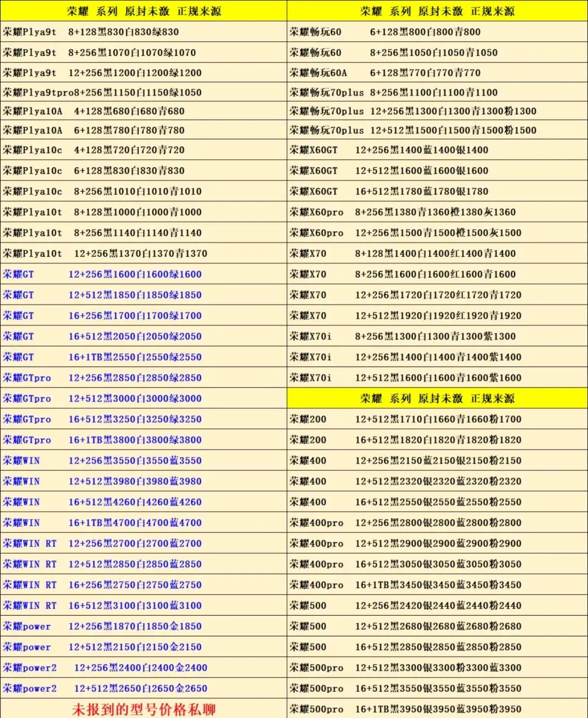Select row '荣耀GT 12+512黑1850白1850绿1850'

click(144, 295)
